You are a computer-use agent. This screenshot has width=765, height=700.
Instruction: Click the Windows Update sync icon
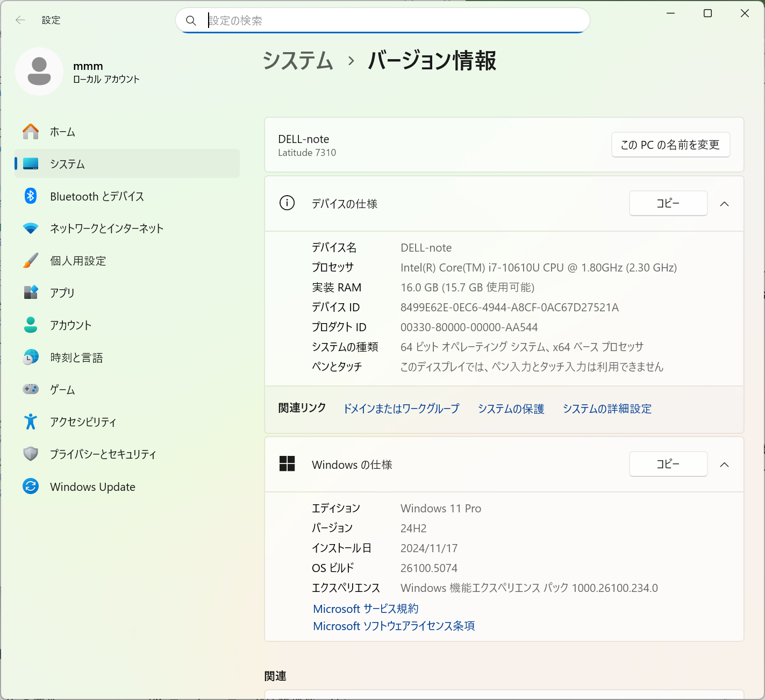point(31,487)
